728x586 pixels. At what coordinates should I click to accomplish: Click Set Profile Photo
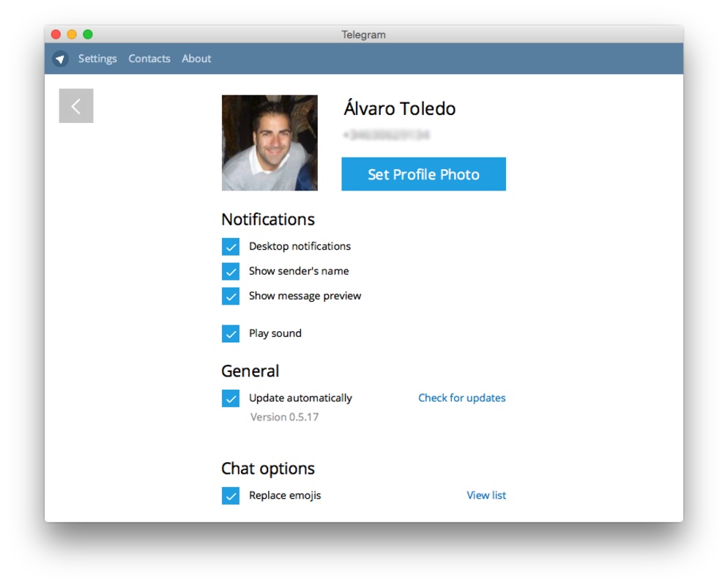pos(423,174)
